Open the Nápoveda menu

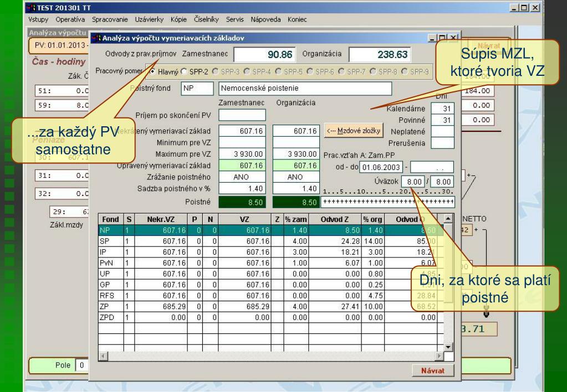point(265,19)
